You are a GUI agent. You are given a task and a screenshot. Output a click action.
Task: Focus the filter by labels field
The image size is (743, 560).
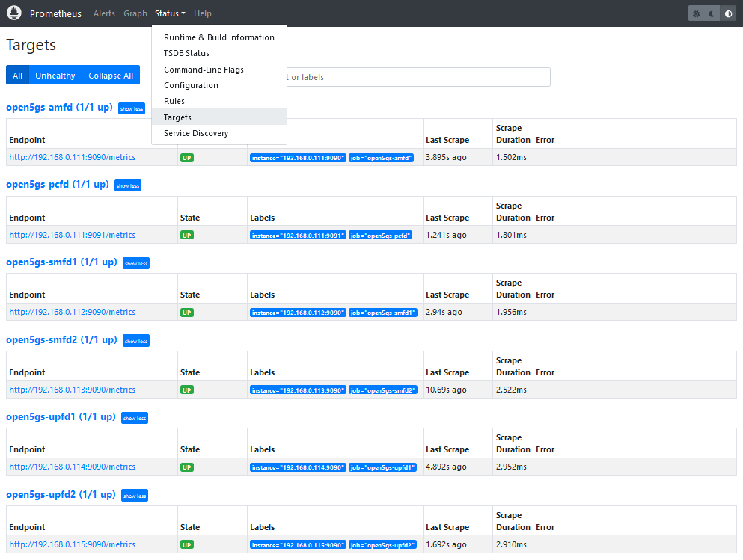point(418,77)
